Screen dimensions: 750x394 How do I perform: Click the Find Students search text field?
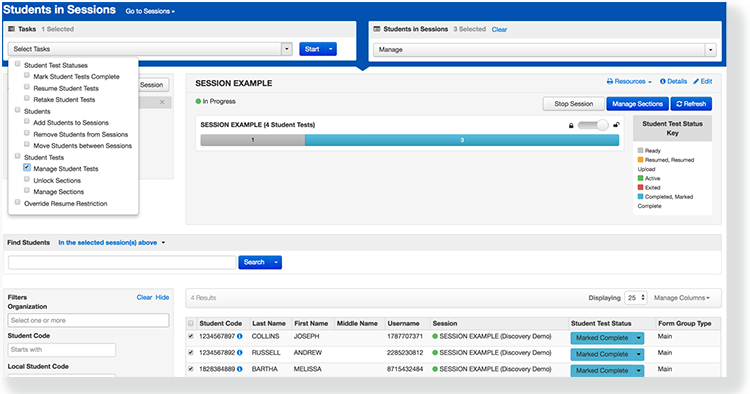tap(122, 262)
